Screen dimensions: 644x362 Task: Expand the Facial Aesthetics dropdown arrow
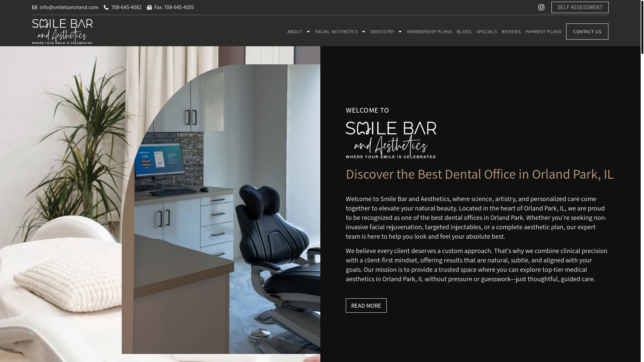[x=364, y=32]
